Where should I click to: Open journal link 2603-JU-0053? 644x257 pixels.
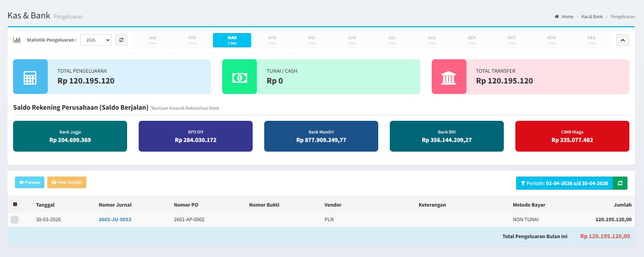(x=115, y=220)
